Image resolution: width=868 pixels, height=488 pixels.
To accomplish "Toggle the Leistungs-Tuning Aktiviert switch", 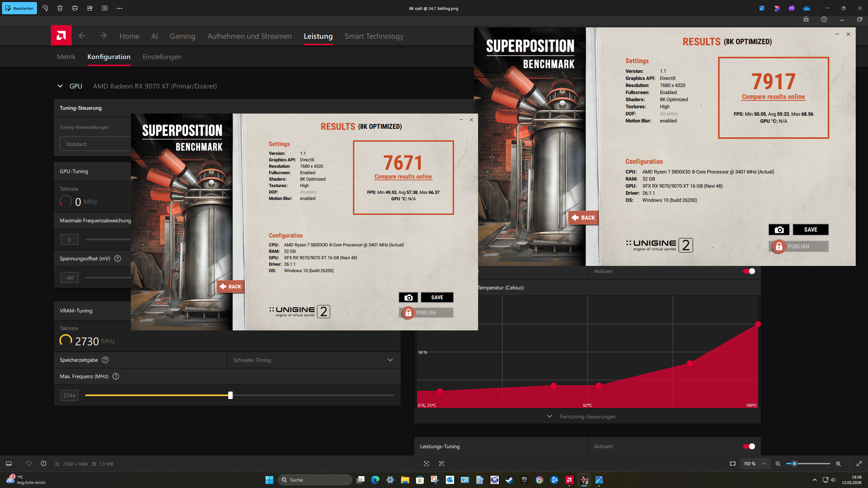I will pyautogui.click(x=749, y=446).
